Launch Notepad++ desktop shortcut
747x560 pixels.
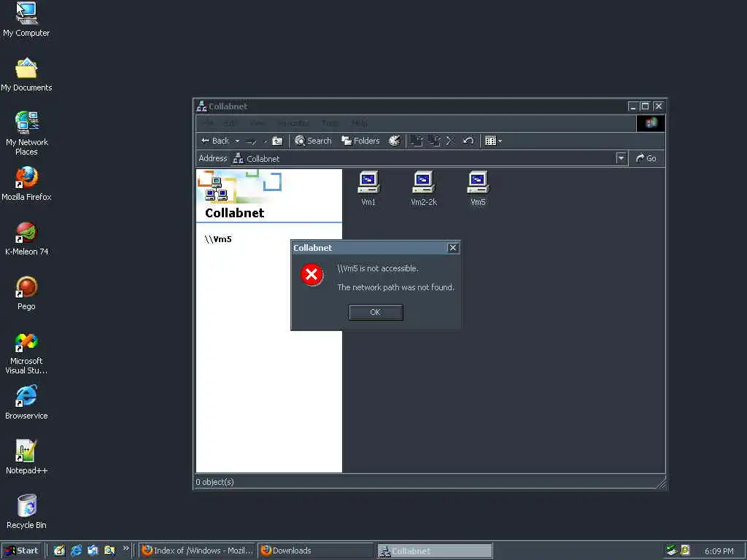click(x=26, y=458)
